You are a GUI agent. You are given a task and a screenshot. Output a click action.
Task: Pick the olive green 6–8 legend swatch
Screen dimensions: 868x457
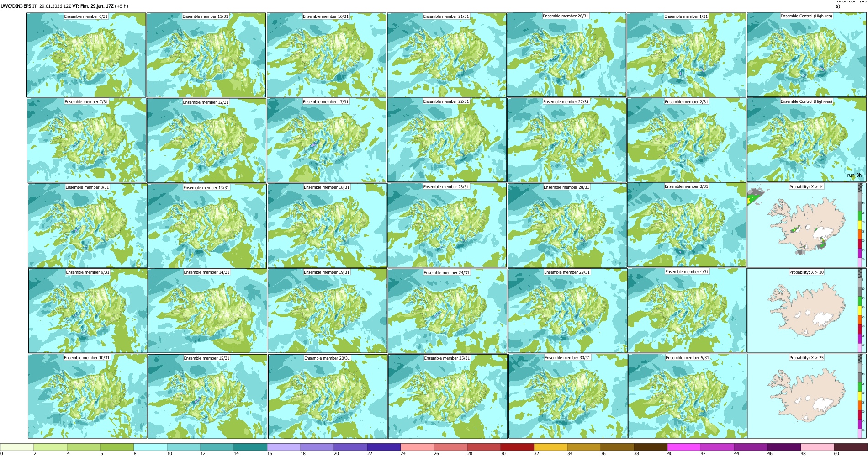point(117,447)
